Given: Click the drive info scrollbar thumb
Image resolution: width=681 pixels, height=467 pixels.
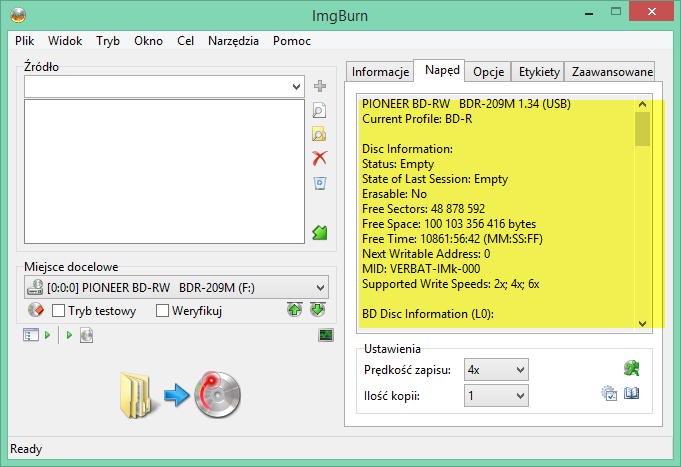Looking at the screenshot, I should tap(642, 129).
